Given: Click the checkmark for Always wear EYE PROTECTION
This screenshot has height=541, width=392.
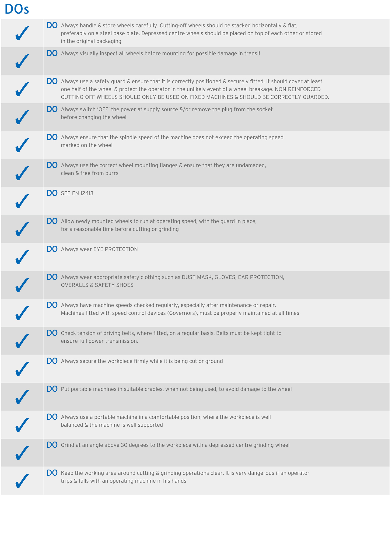Looking at the screenshot, I should click(22, 257).
